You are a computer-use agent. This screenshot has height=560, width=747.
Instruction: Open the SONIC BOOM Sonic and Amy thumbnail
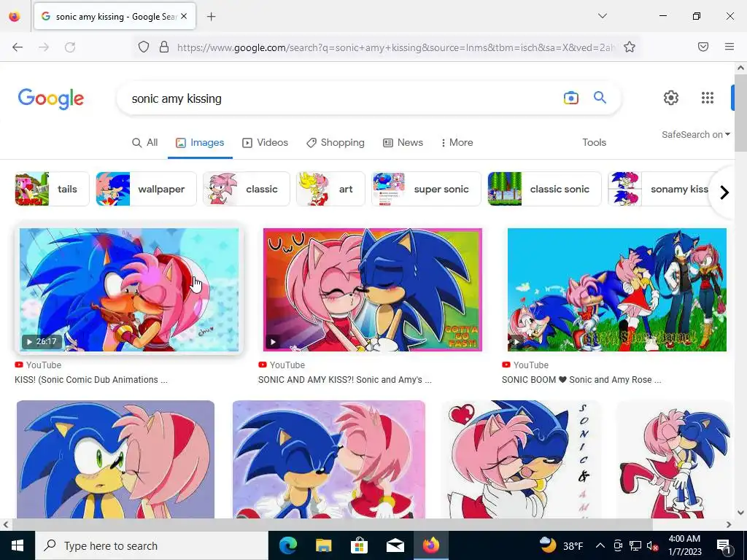617,289
